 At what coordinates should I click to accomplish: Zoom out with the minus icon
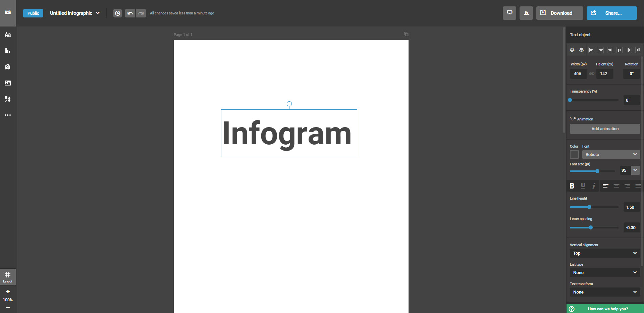pos(8,308)
